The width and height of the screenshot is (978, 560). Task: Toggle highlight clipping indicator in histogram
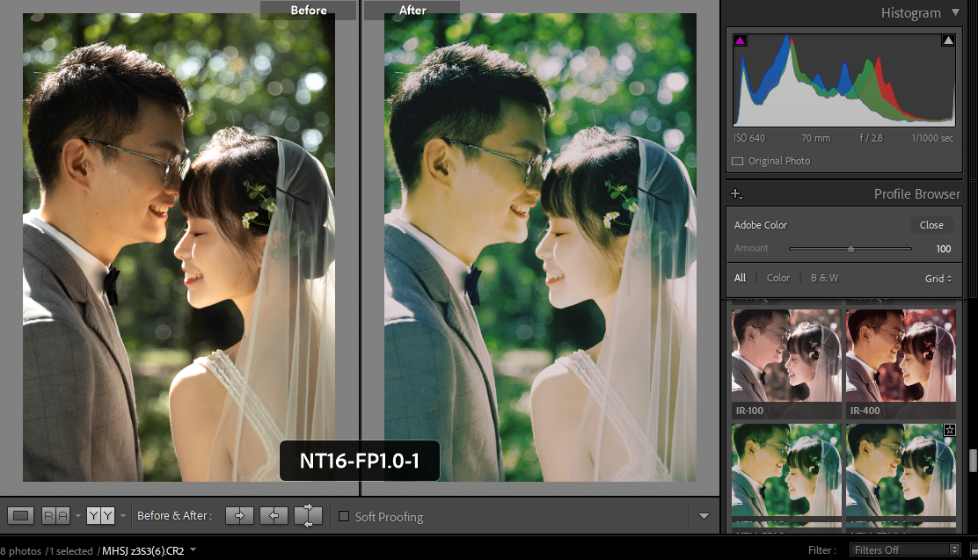point(948,40)
